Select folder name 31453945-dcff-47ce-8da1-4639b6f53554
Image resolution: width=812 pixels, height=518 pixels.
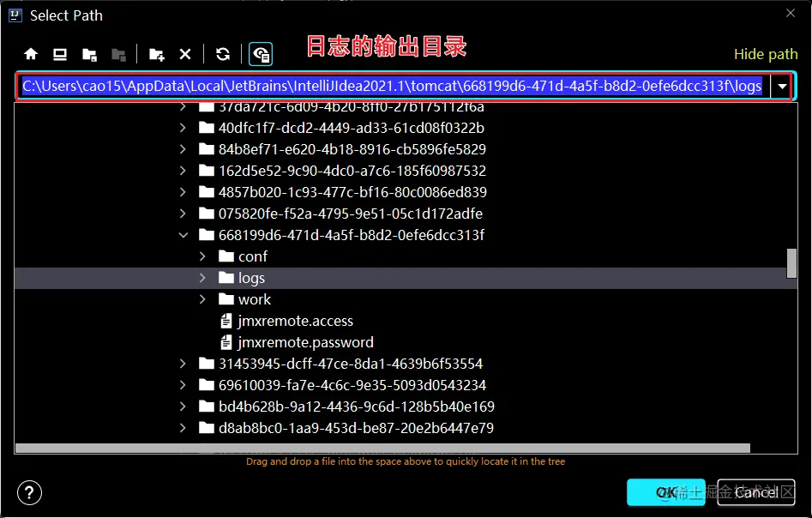351,364
